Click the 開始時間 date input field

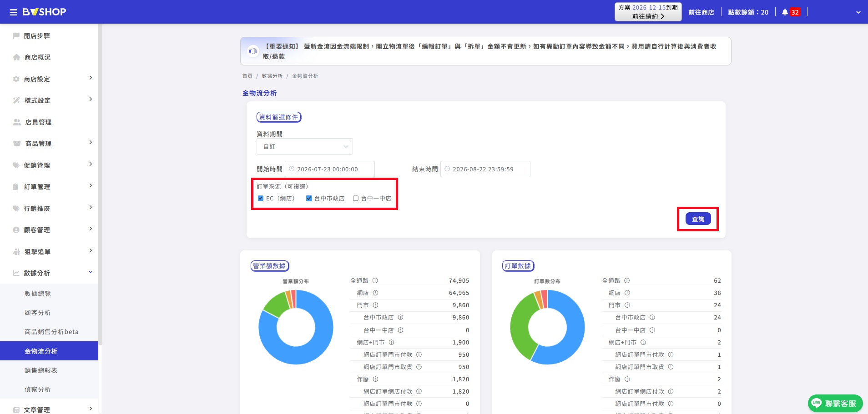point(330,169)
